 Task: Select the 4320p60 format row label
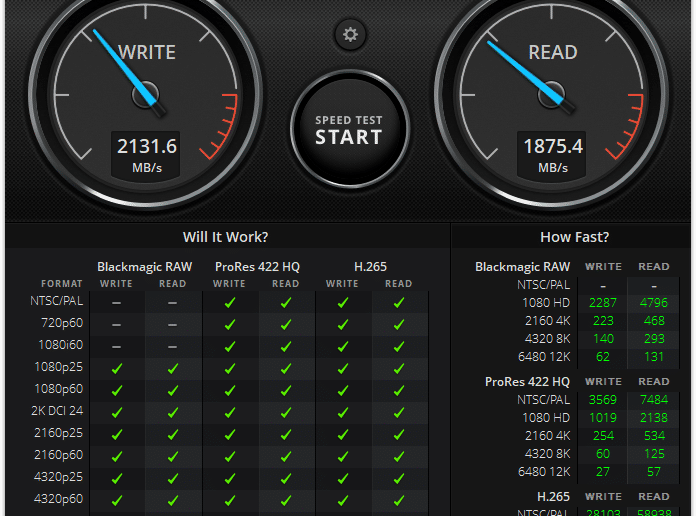pyautogui.click(x=59, y=499)
